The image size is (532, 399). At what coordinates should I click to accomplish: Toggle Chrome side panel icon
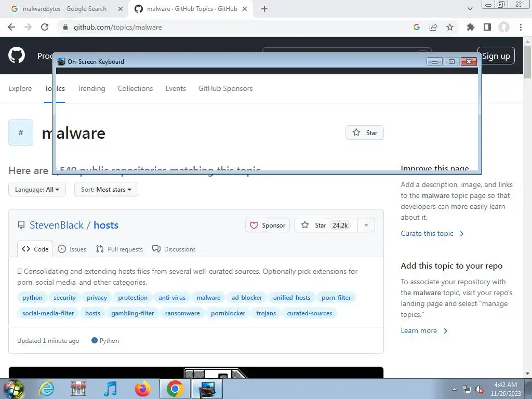click(487, 27)
